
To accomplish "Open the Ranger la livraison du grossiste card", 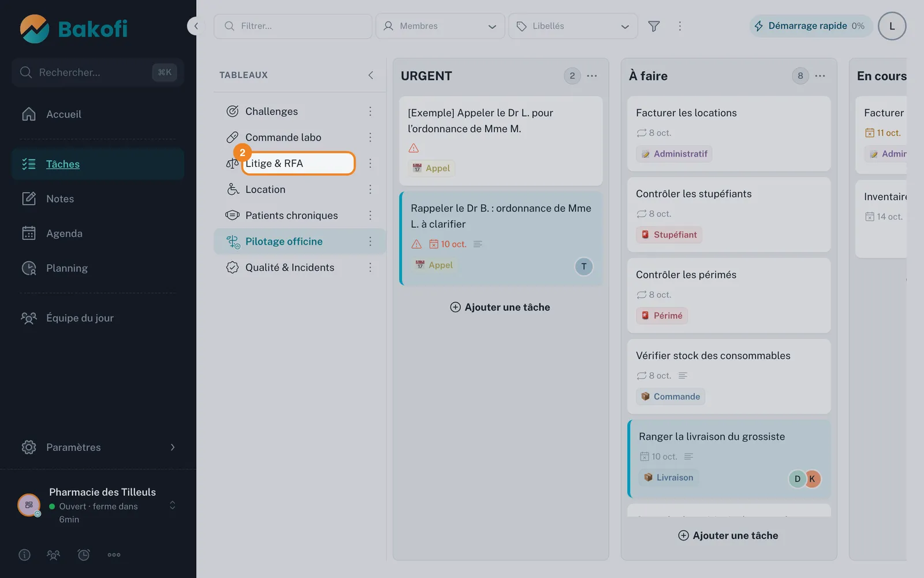I will click(729, 459).
